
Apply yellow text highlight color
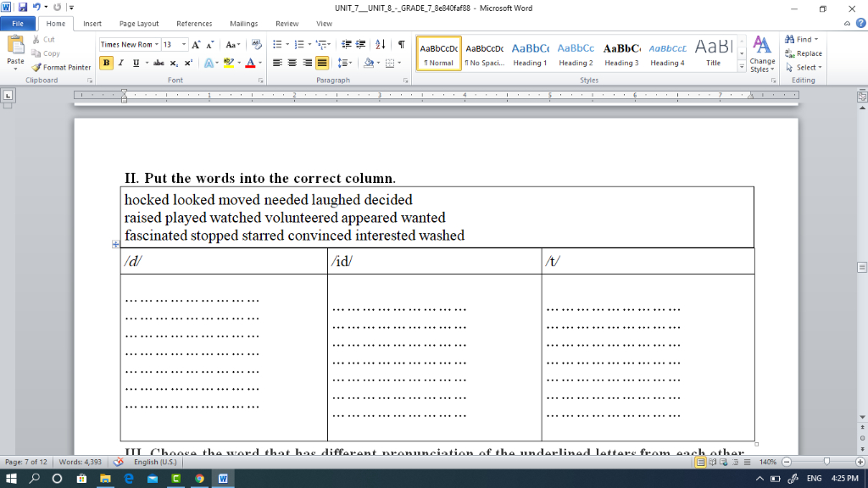[229, 63]
